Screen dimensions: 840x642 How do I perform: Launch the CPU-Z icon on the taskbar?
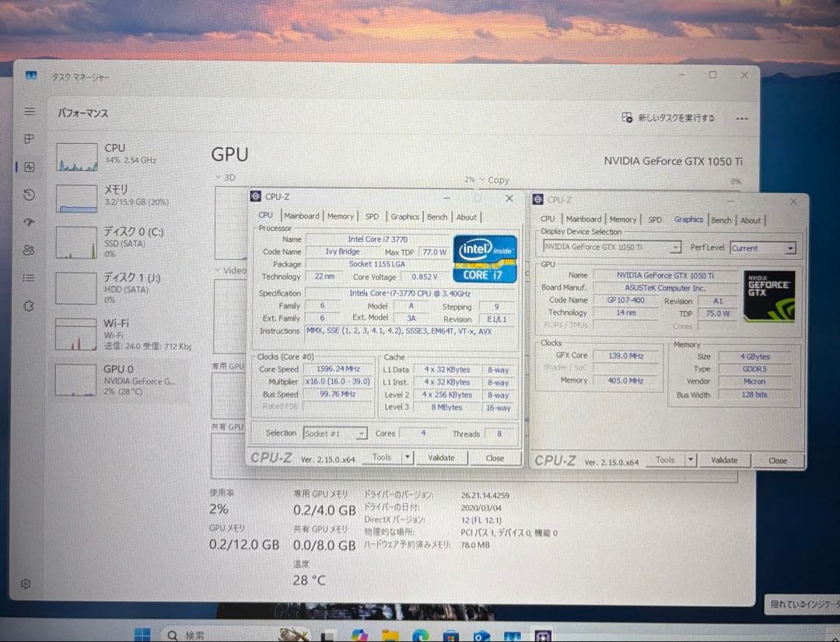[542, 634]
